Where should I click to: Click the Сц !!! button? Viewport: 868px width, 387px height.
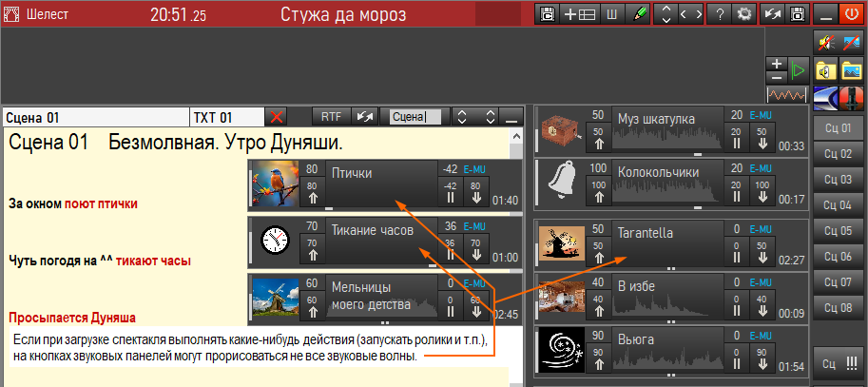point(838,364)
